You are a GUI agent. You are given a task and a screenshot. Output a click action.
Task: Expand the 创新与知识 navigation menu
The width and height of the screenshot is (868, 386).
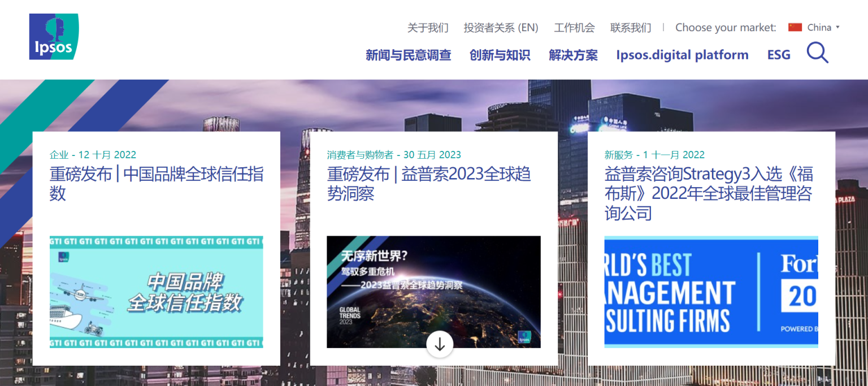pos(500,55)
